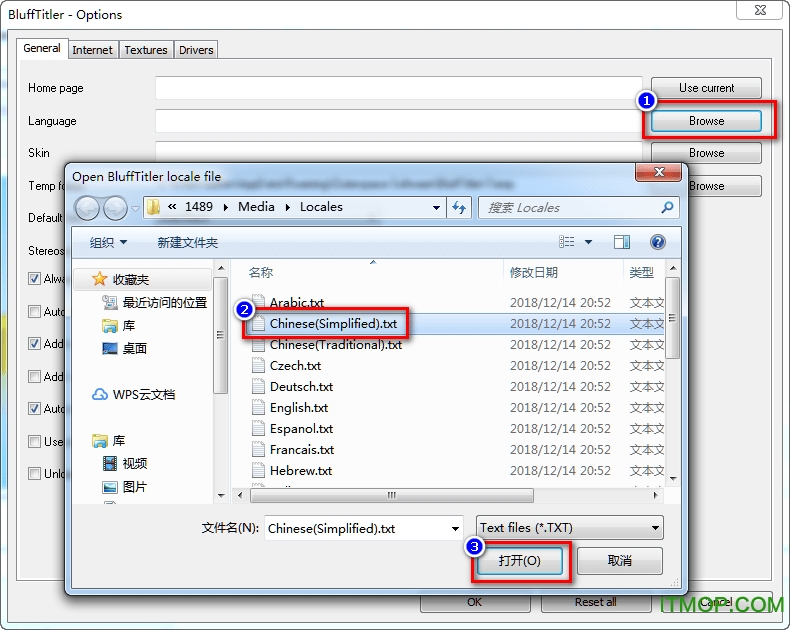Image resolution: width=790 pixels, height=630 pixels.
Task: Open WPS云文档 in the navigation pane
Action: tap(134, 394)
